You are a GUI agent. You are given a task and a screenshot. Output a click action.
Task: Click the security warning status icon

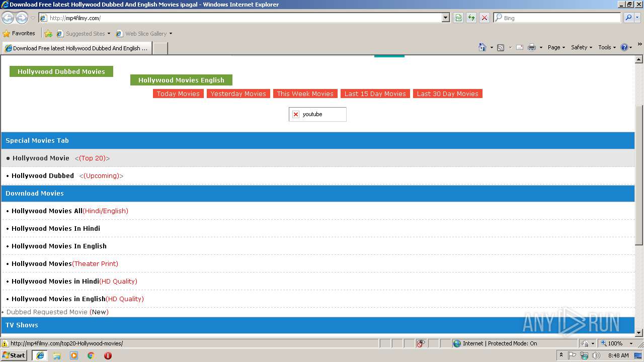click(5, 343)
